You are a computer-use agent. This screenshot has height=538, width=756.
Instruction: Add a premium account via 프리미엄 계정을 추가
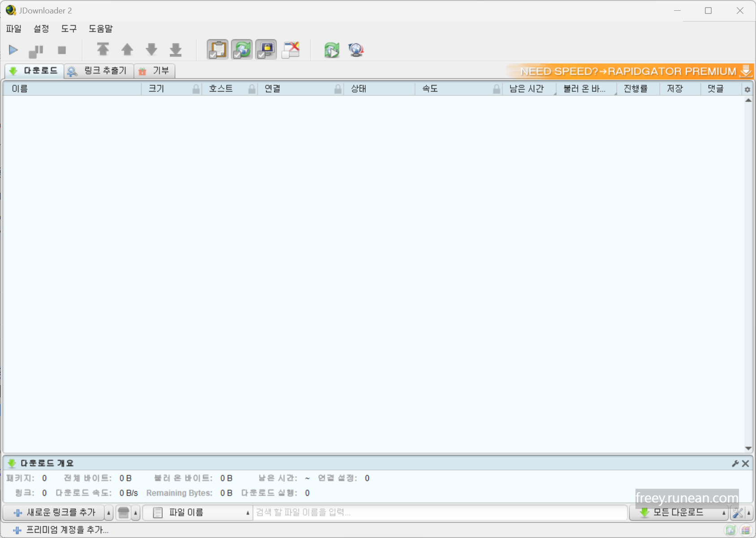(65, 529)
